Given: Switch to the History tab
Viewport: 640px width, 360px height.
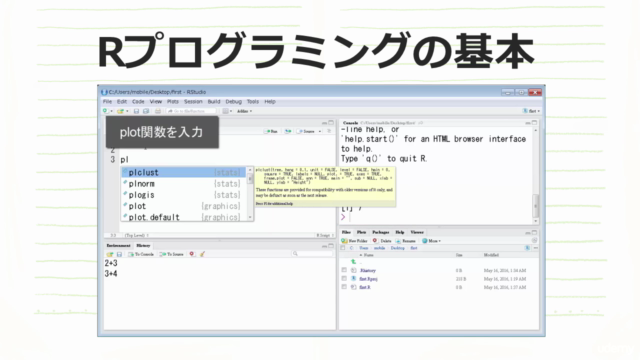Looking at the screenshot, I should (x=143, y=246).
